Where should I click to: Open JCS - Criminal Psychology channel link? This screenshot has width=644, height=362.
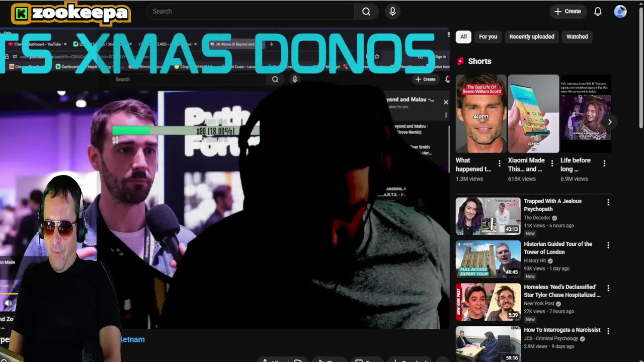(551, 339)
